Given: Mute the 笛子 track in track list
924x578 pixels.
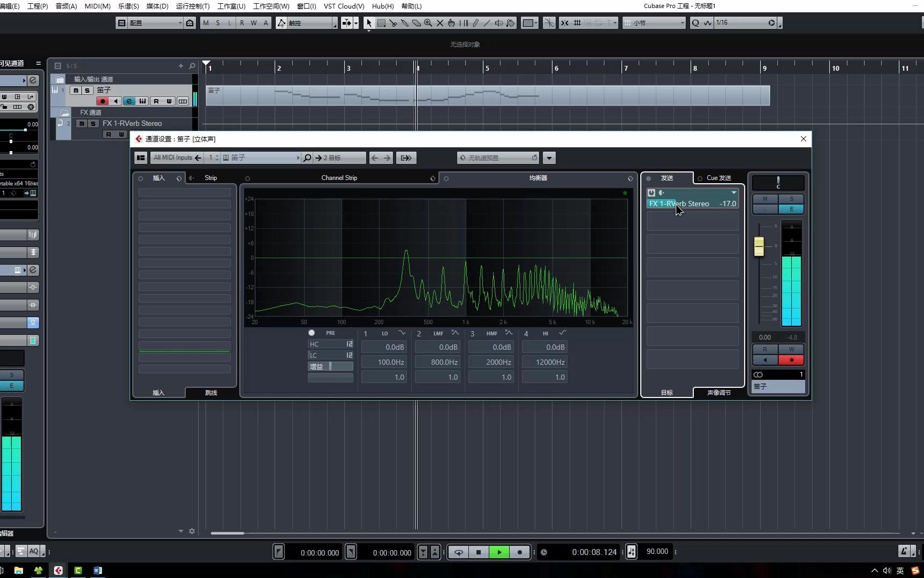Looking at the screenshot, I should pos(76,91).
